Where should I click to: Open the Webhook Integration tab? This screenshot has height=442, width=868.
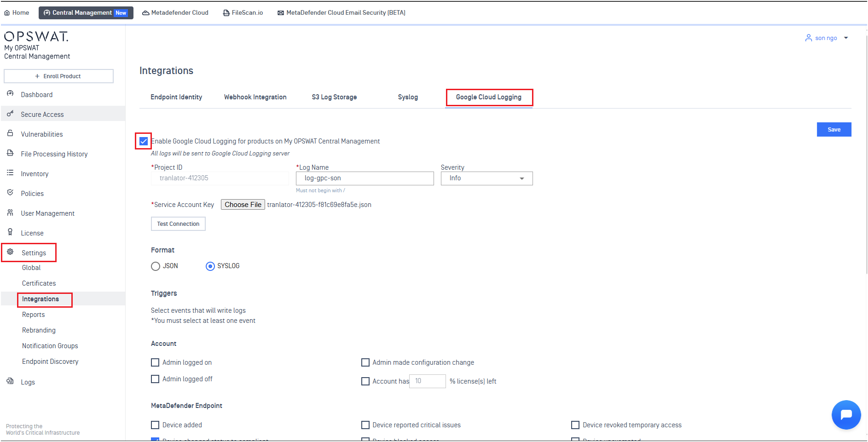pyautogui.click(x=255, y=97)
